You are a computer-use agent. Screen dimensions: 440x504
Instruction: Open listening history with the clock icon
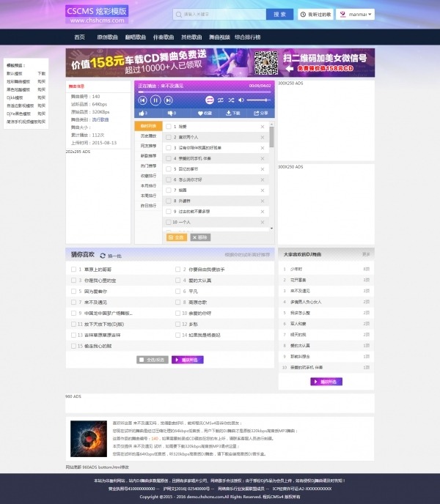(x=303, y=15)
